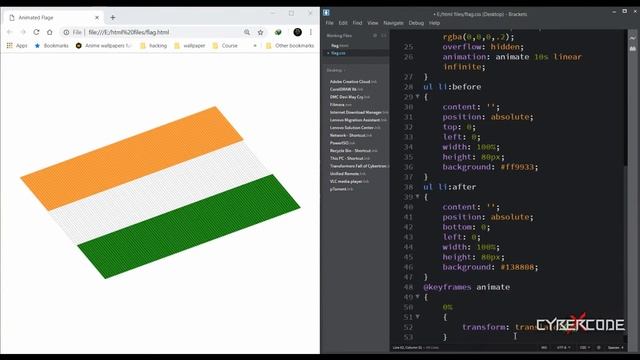Image resolution: width=640 pixels, height=360 pixels.
Task: Click the rgba(0,0,0,.2) color value
Action: [476, 37]
